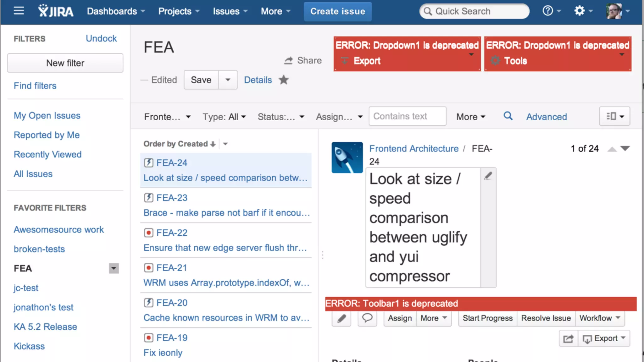Open the Dashboards menu
This screenshot has height=362, width=644.
[116, 11]
